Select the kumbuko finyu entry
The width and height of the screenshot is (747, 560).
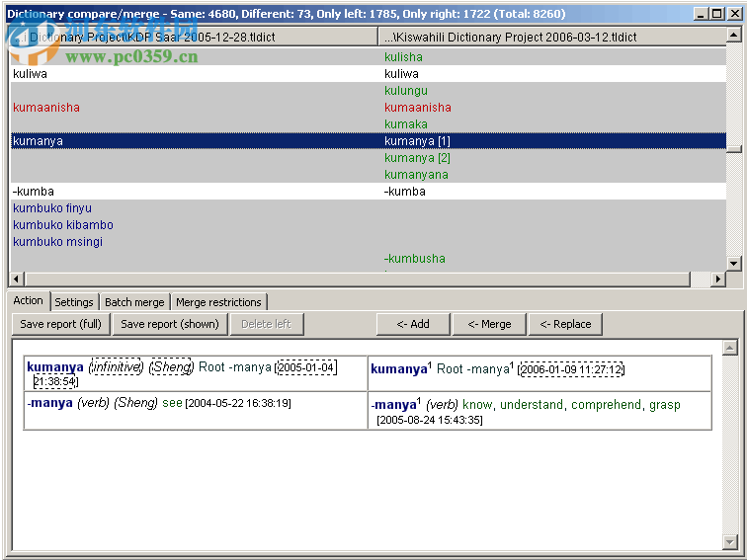pyautogui.click(x=52, y=208)
